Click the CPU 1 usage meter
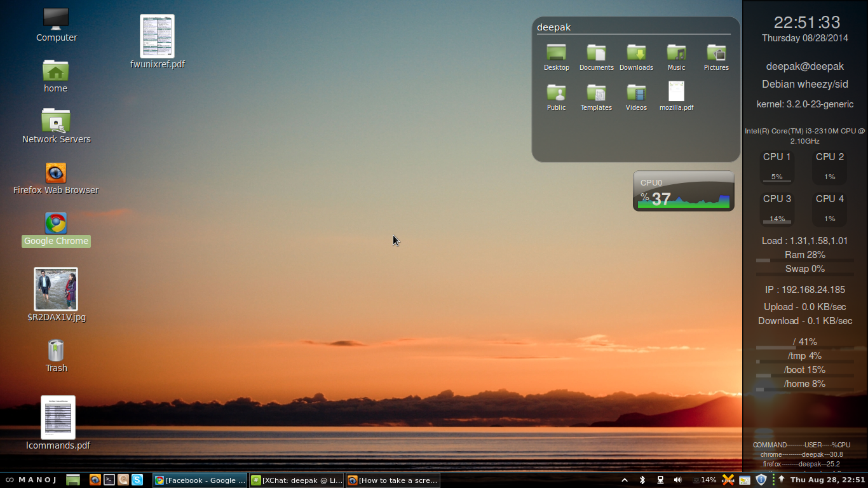 tap(777, 167)
